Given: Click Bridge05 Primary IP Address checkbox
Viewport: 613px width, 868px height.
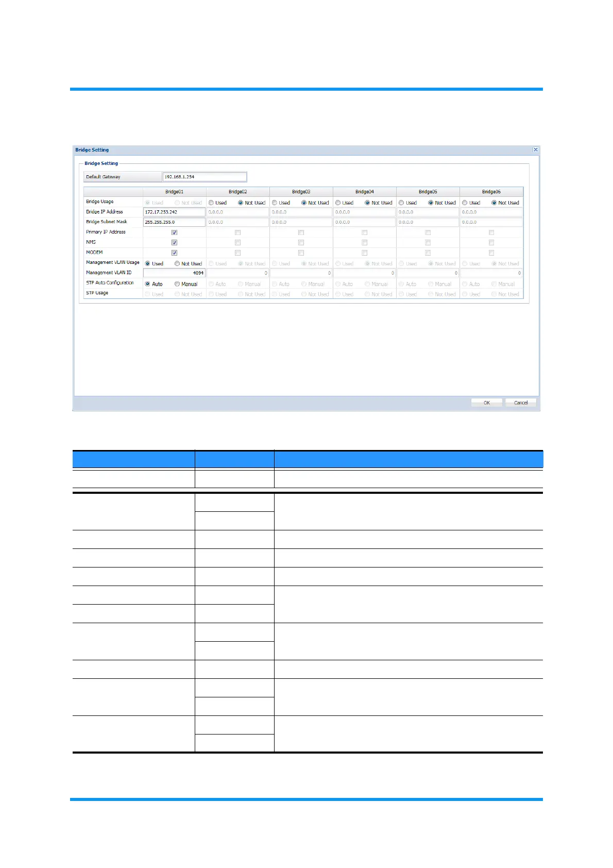Looking at the screenshot, I should (x=428, y=232).
